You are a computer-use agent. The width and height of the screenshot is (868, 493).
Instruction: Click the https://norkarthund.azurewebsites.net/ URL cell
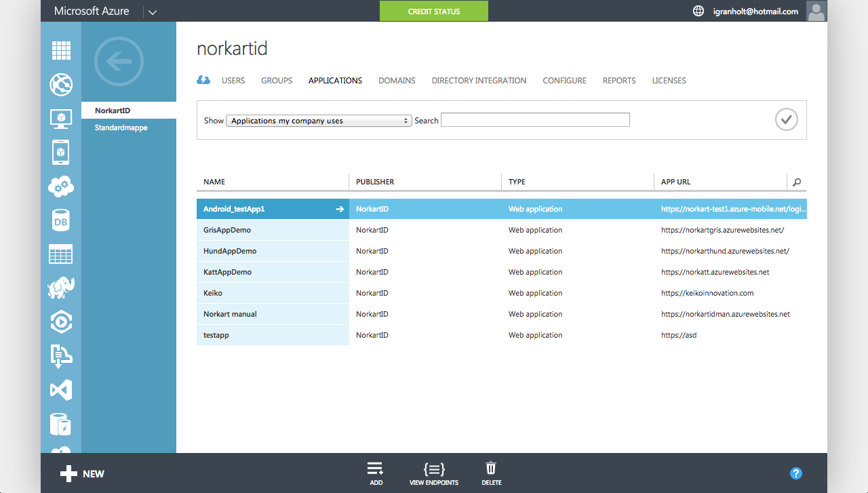pyautogui.click(x=725, y=251)
